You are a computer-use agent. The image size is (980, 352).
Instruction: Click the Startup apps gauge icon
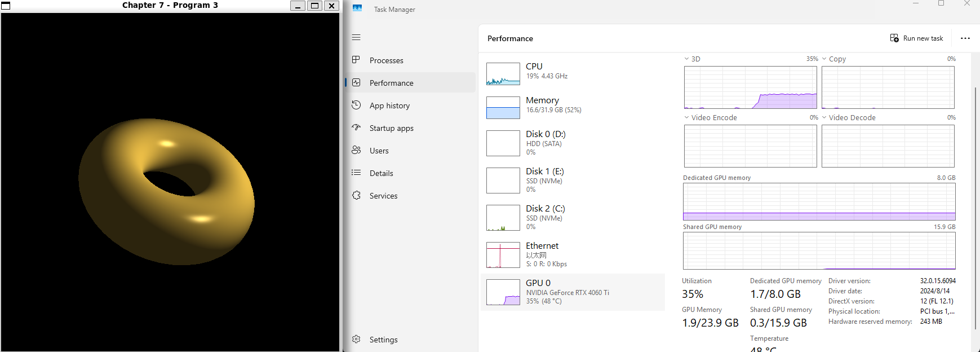(356, 127)
